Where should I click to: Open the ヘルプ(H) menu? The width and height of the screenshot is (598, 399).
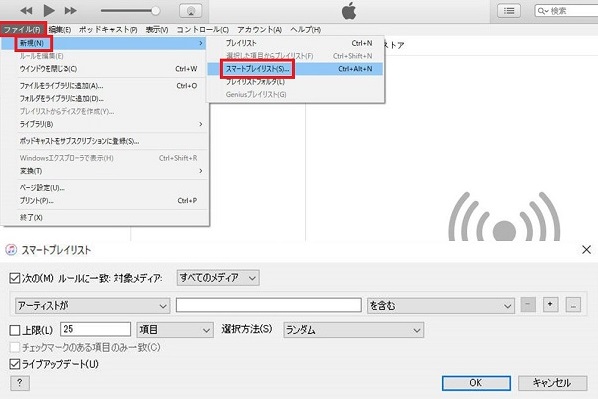(x=305, y=30)
